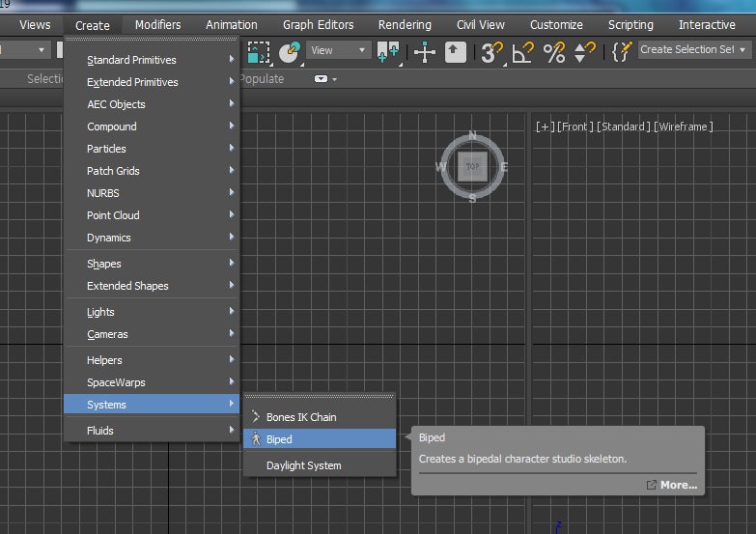
Task: Click the Window/Crossing selection toggle icon
Action: coord(258,51)
